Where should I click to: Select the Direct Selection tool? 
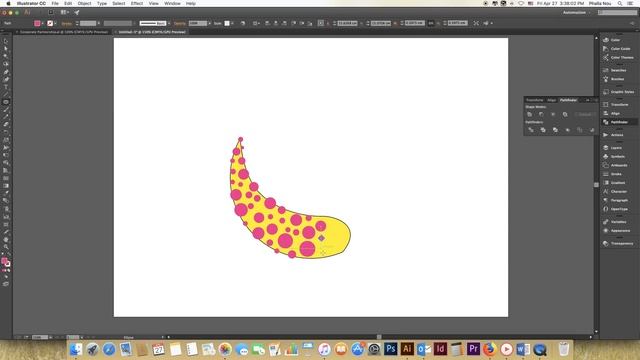(6, 49)
